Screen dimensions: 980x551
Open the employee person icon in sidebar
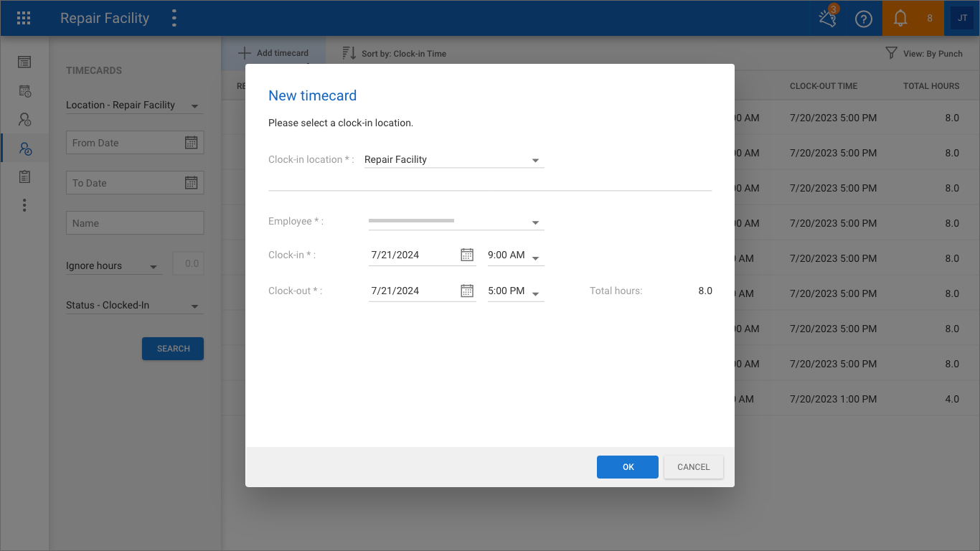(x=24, y=120)
